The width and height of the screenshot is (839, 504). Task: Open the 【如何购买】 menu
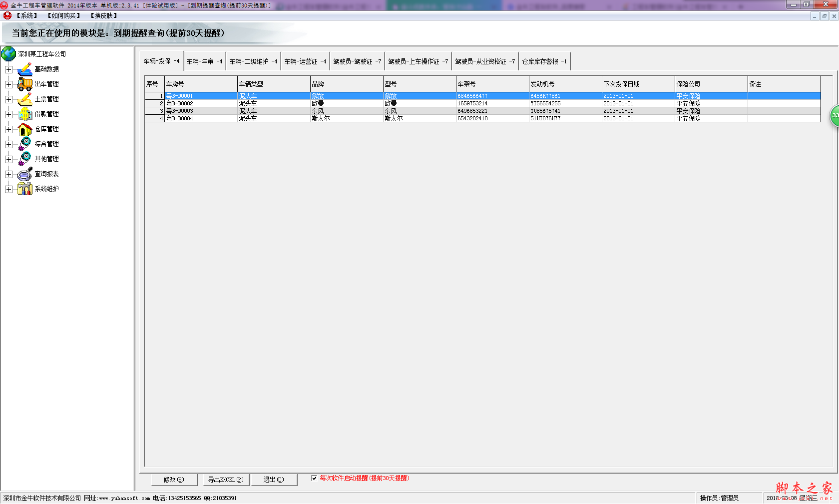(64, 15)
